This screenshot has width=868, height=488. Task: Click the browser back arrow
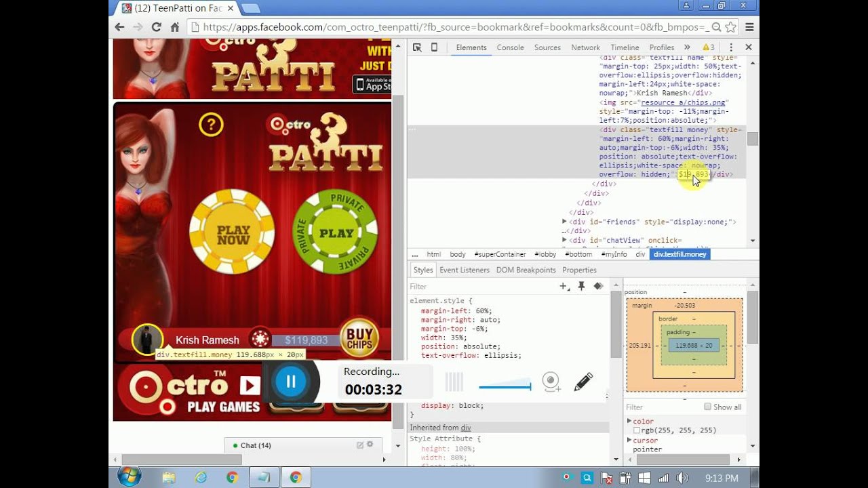tap(120, 27)
